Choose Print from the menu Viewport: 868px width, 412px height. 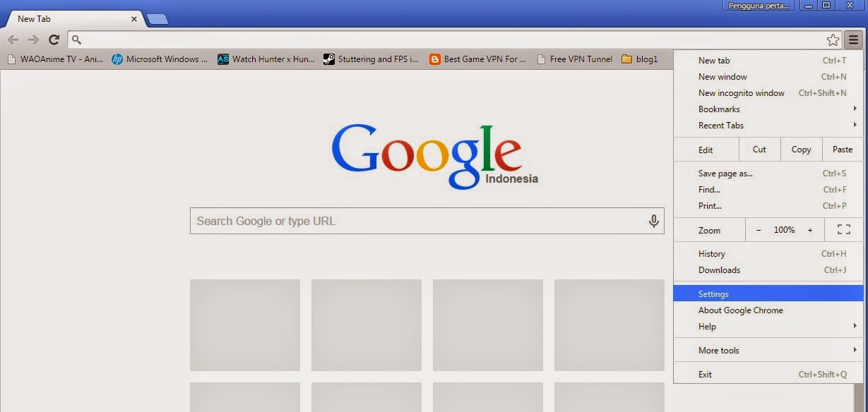coord(768,206)
